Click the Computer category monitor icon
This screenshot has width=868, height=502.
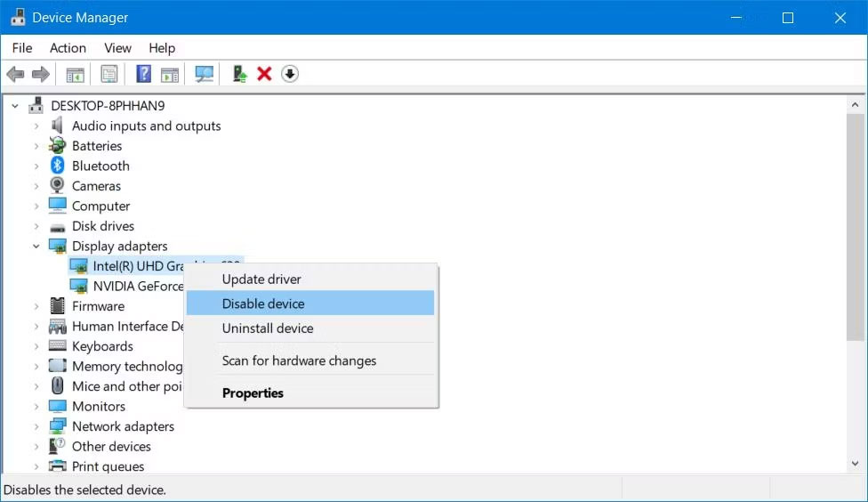click(x=57, y=206)
